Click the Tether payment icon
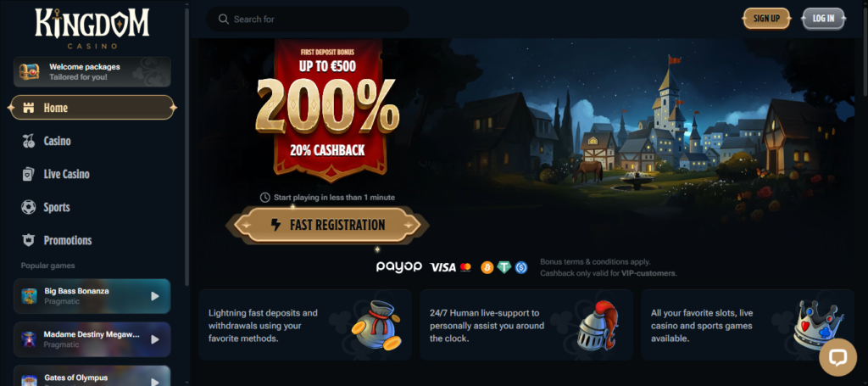868x386 pixels. 504,267
